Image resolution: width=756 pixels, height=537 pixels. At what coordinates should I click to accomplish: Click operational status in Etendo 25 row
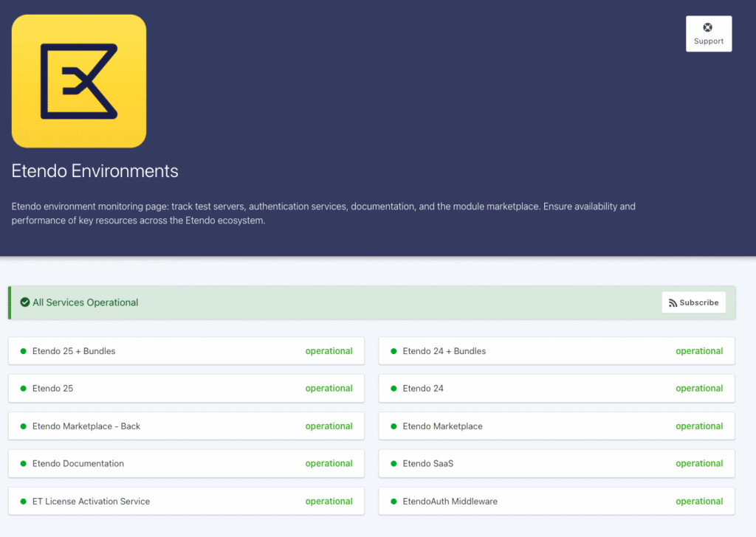[x=329, y=388]
